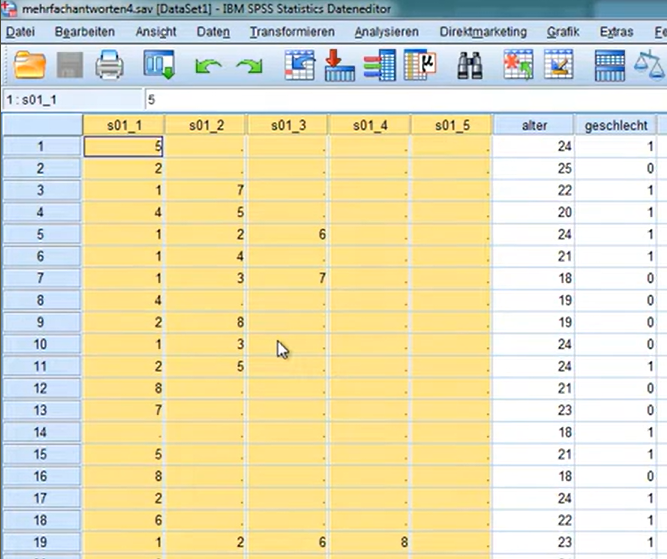Click the Redo arrow icon
The height and width of the screenshot is (559, 667).
(x=248, y=67)
